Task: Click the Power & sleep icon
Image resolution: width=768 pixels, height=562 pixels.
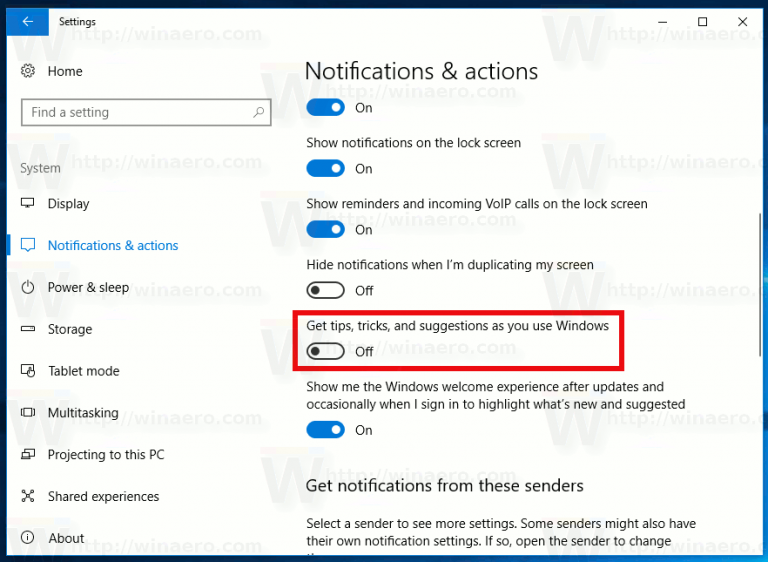Action: click(28, 288)
